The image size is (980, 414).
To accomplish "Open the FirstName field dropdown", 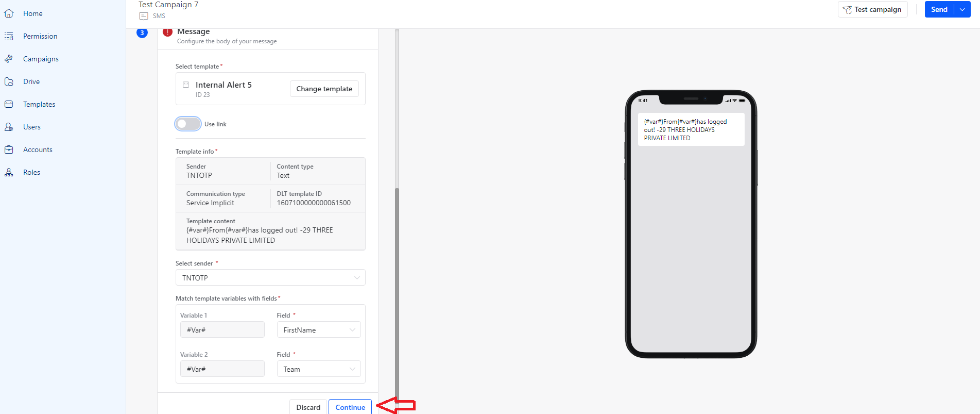I will [319, 330].
